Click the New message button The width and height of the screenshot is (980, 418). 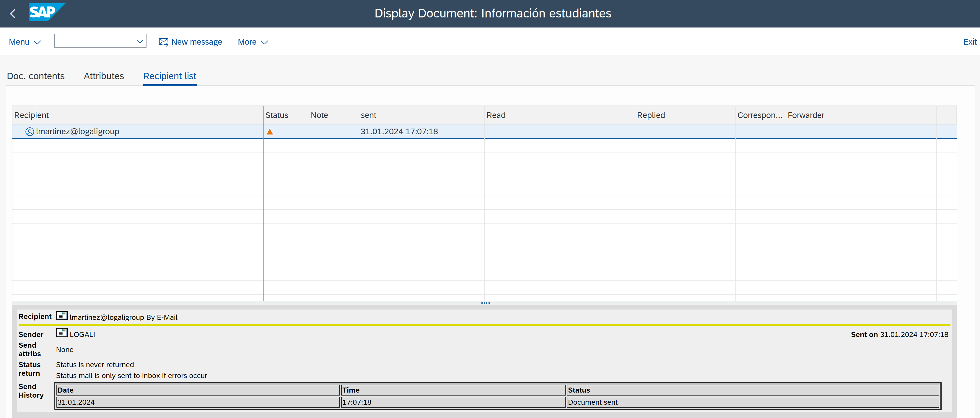(x=196, y=42)
